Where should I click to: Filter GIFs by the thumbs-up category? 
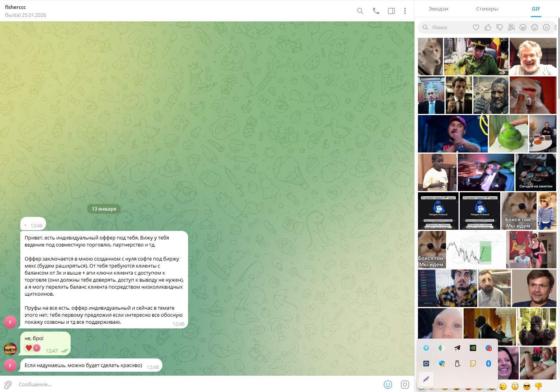point(488,27)
